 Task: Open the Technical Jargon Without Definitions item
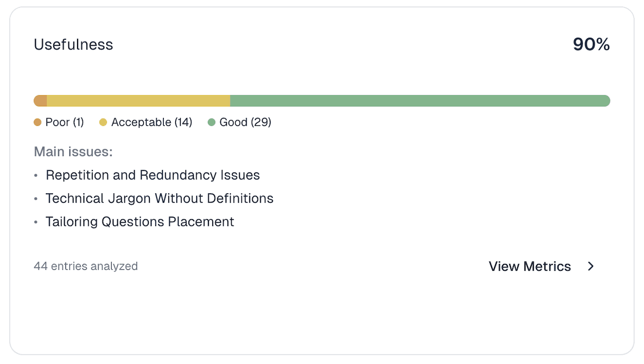tap(160, 199)
